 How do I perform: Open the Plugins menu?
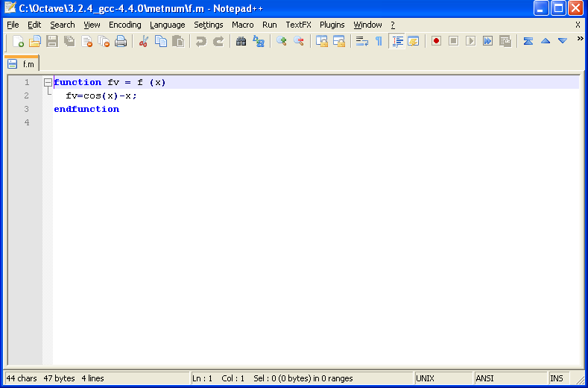click(x=332, y=25)
